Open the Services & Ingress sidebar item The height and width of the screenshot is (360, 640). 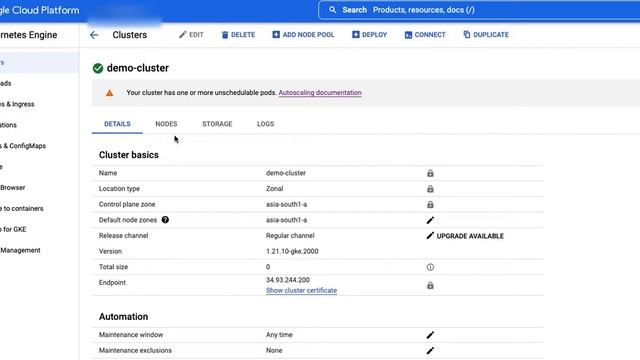tap(17, 104)
